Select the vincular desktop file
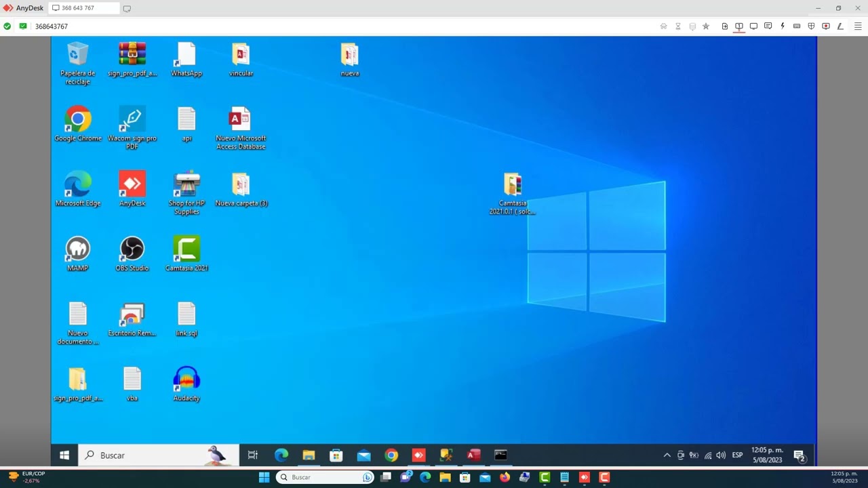The height and width of the screenshot is (488, 868). [x=241, y=59]
